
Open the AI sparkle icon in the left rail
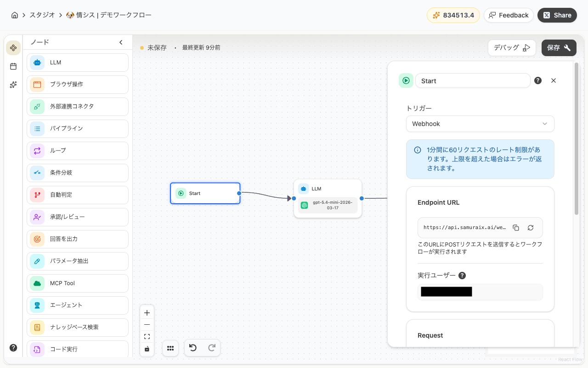pyautogui.click(x=13, y=85)
